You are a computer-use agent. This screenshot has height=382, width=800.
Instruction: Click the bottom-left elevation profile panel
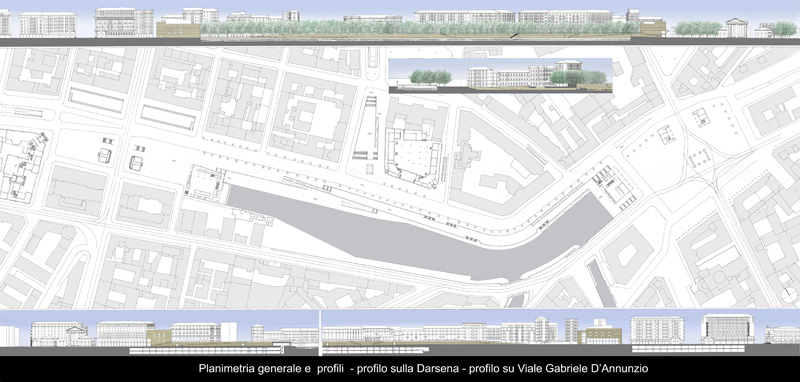(x=159, y=333)
